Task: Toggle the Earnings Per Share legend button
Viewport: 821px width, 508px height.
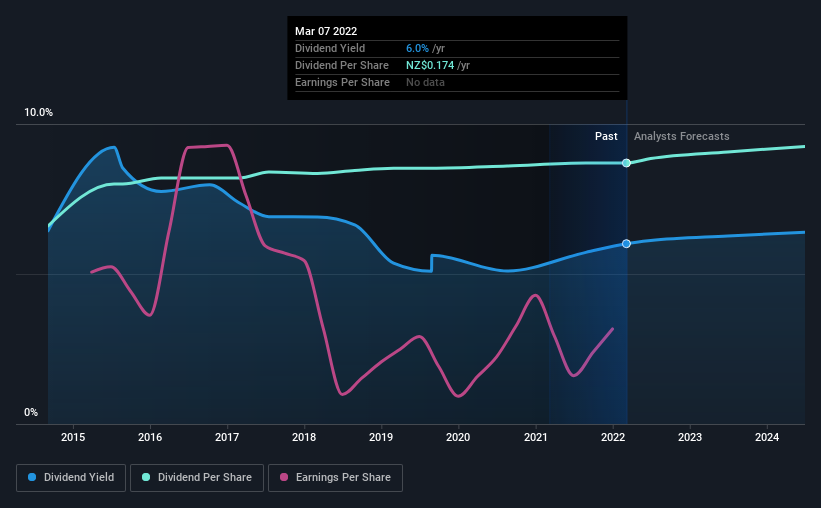Action: 335,478
